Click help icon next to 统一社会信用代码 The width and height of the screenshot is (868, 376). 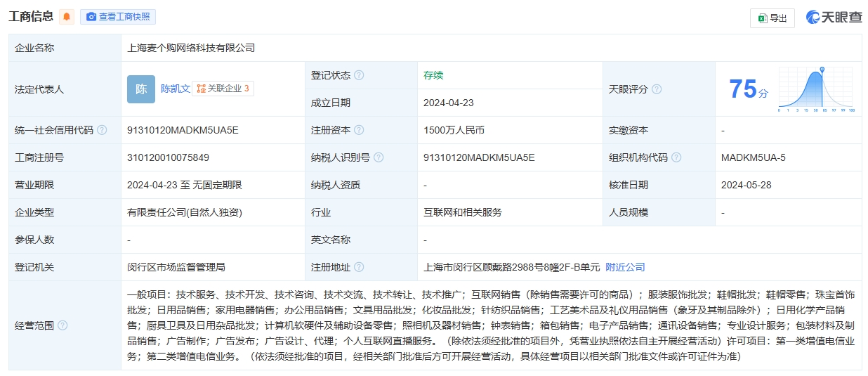102,130
